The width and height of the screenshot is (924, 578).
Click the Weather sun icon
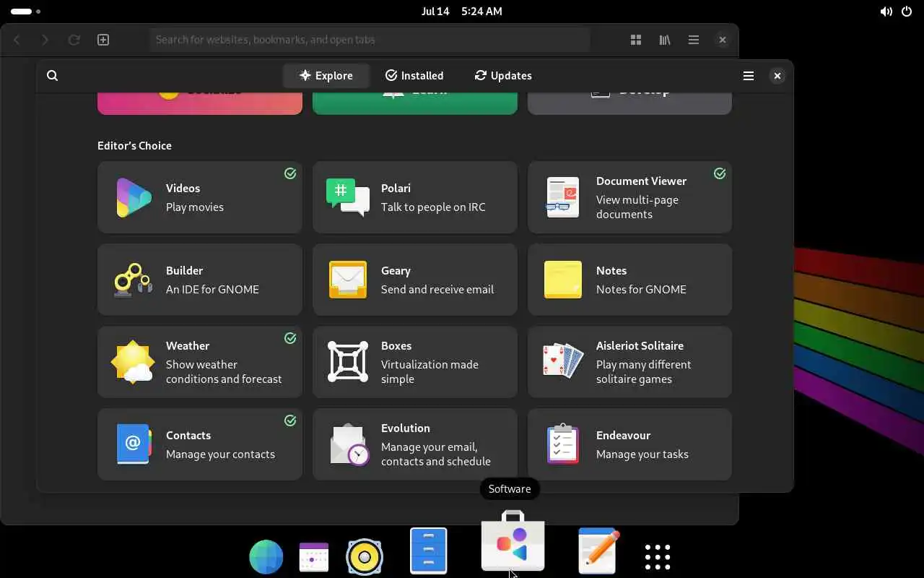134,362
